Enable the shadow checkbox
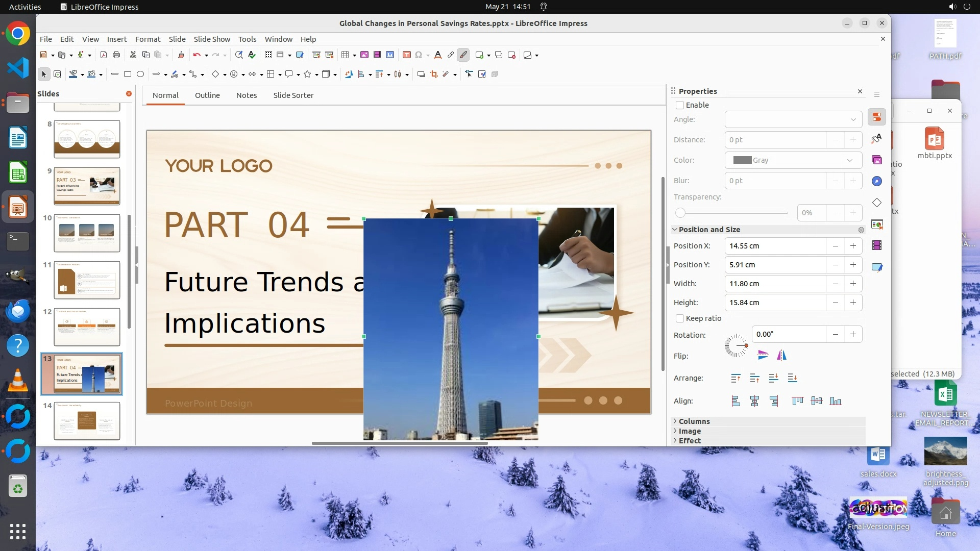980x551 pixels. [680, 105]
